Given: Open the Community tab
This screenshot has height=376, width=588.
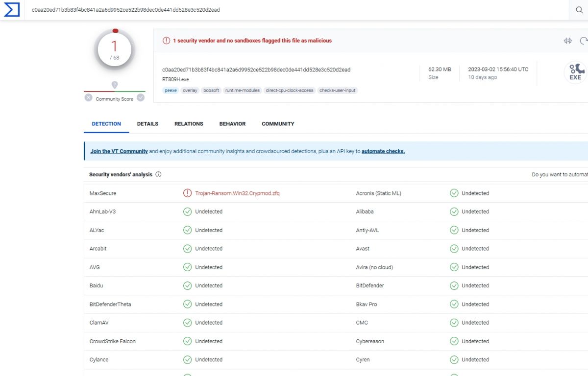Looking at the screenshot, I should (278, 124).
